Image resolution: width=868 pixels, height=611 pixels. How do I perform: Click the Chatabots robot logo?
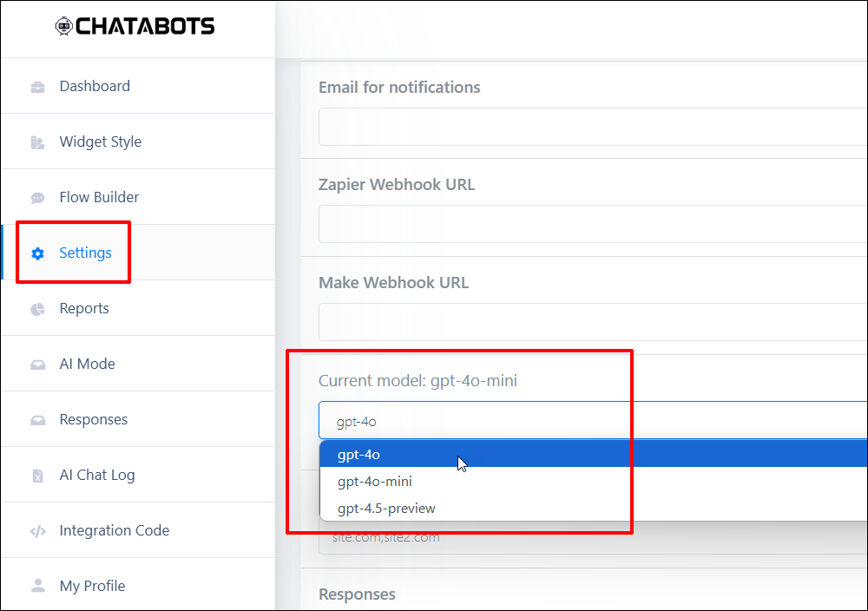(64, 26)
